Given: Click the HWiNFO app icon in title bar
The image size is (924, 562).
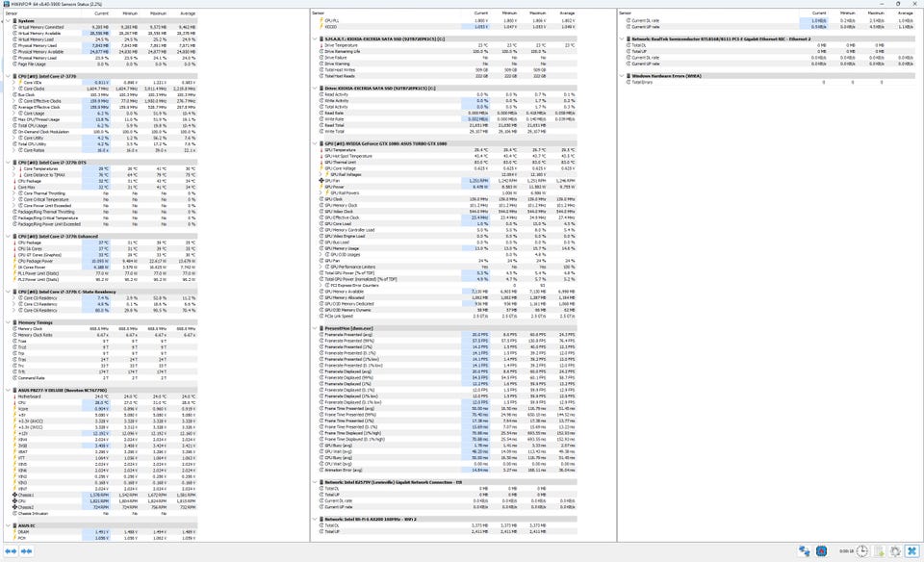Looking at the screenshot, I should coord(6,4).
